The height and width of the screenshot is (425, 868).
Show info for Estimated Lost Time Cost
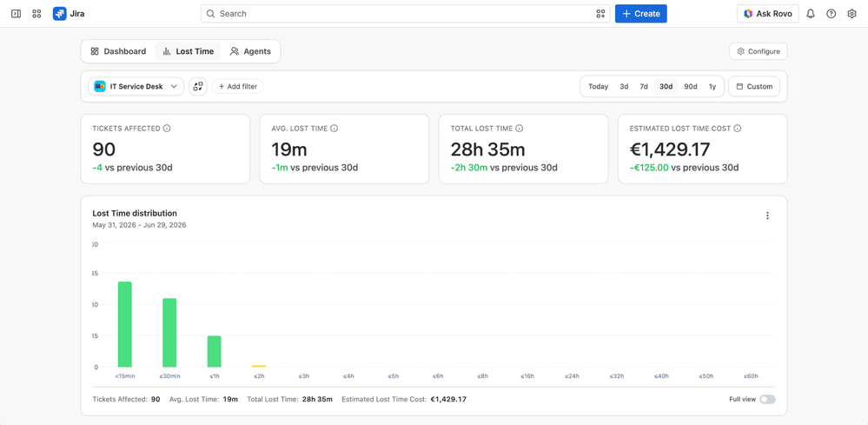click(738, 129)
